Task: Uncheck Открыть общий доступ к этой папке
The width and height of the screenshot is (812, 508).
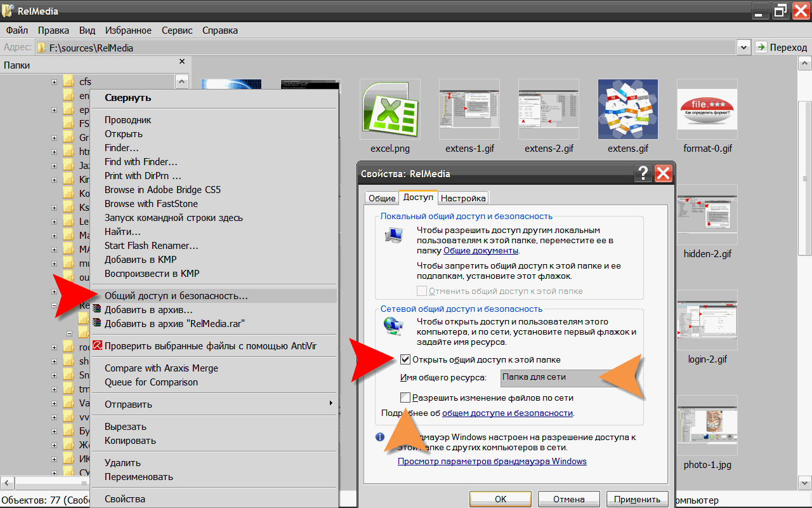Action: tap(405, 359)
